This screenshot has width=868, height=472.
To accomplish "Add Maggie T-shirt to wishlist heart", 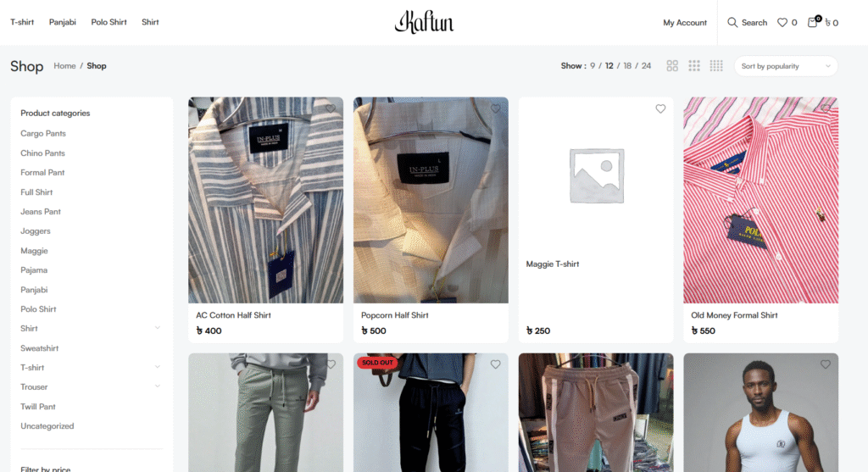I will coord(660,109).
